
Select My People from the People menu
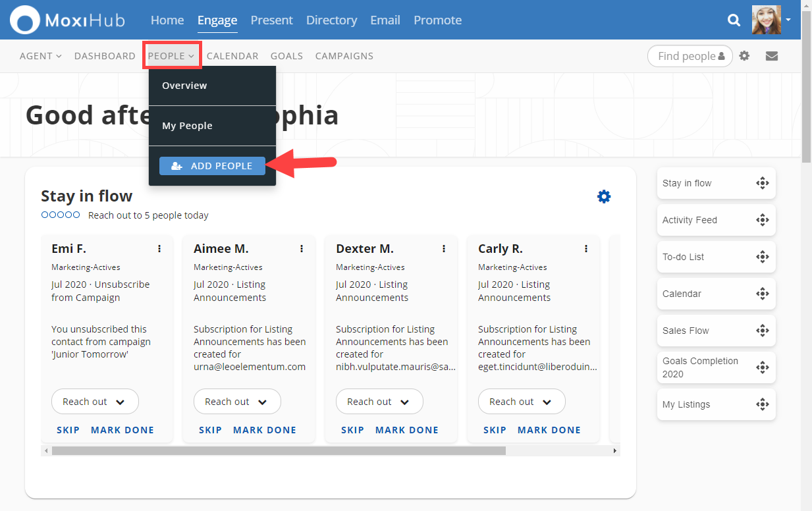click(187, 126)
